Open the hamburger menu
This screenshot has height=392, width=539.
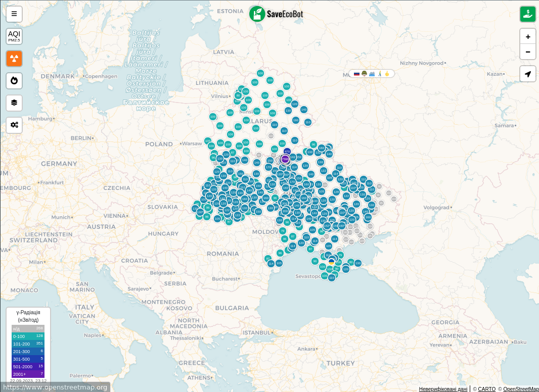coord(14,14)
